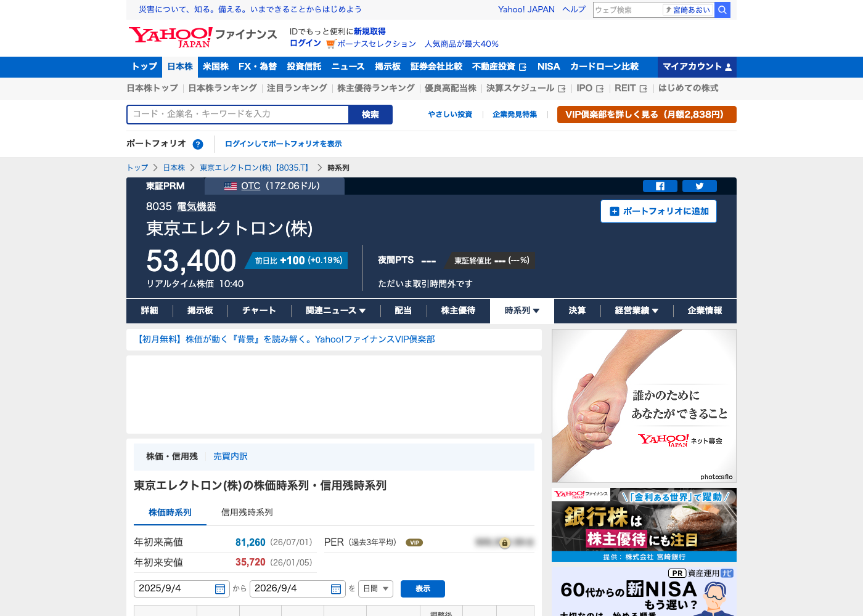Open 不動産投資 external link in navigation
The width and height of the screenshot is (863, 616).
pyautogui.click(x=499, y=67)
